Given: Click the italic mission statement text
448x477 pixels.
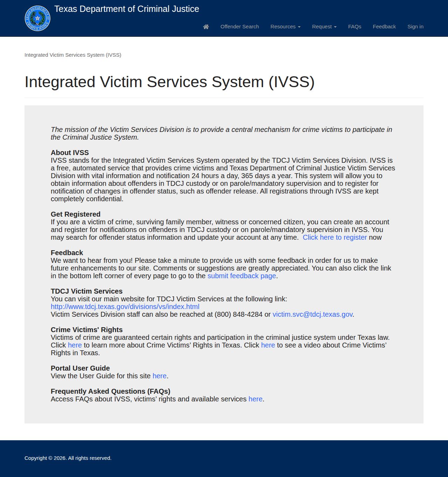Looking at the screenshot, I should click(x=222, y=133).
